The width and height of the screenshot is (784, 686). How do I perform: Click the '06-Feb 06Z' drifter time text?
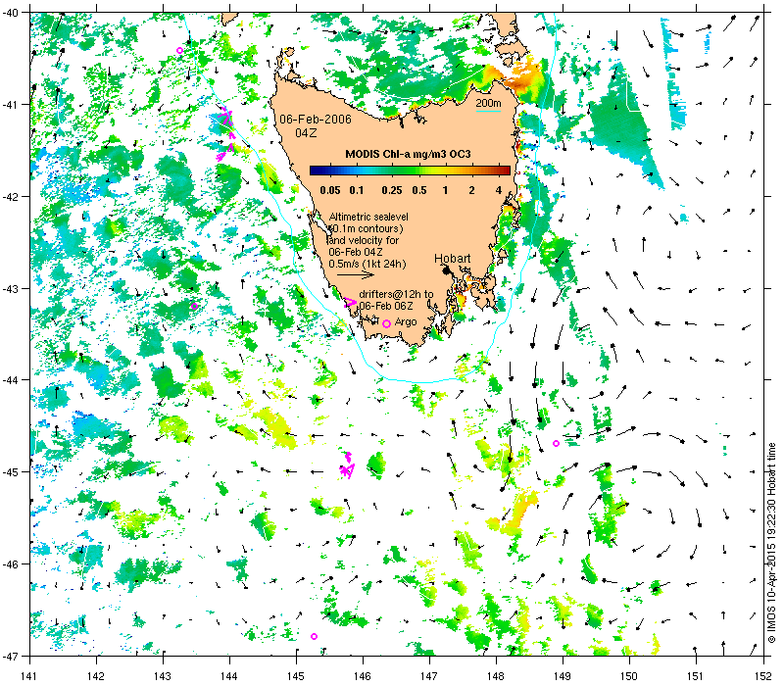(x=386, y=306)
